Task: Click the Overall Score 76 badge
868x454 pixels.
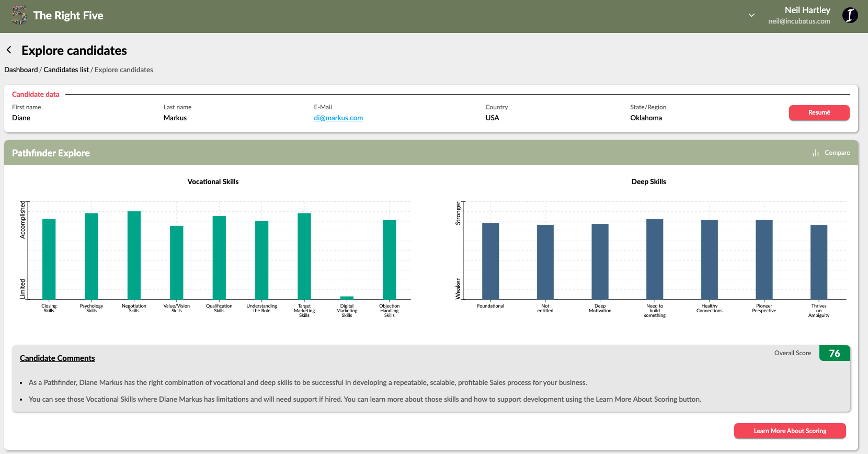Action: pos(835,353)
